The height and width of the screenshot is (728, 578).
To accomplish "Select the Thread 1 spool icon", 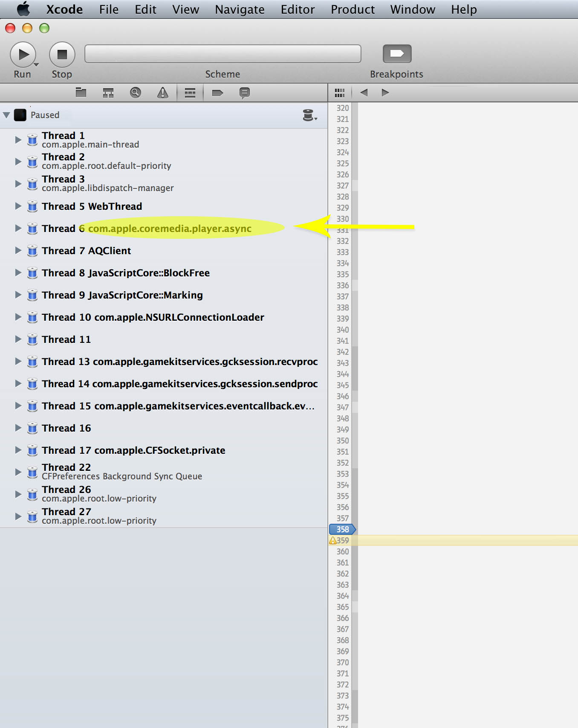I will (x=32, y=140).
